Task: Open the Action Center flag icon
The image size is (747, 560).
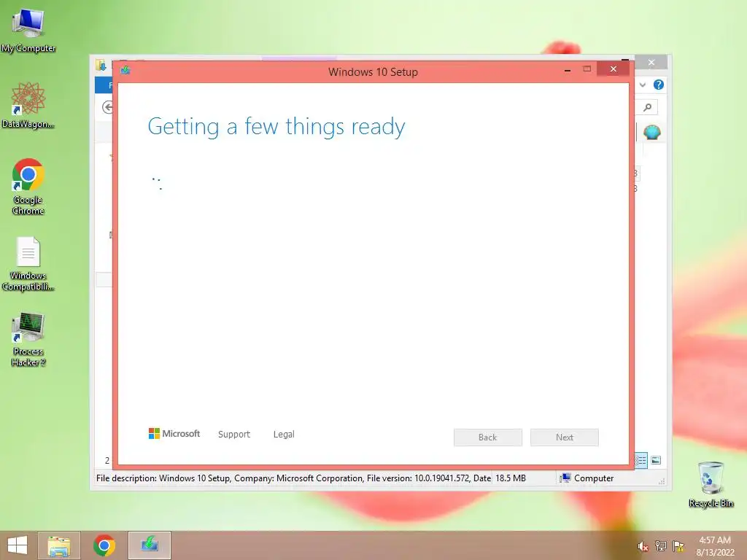Action: (678, 546)
